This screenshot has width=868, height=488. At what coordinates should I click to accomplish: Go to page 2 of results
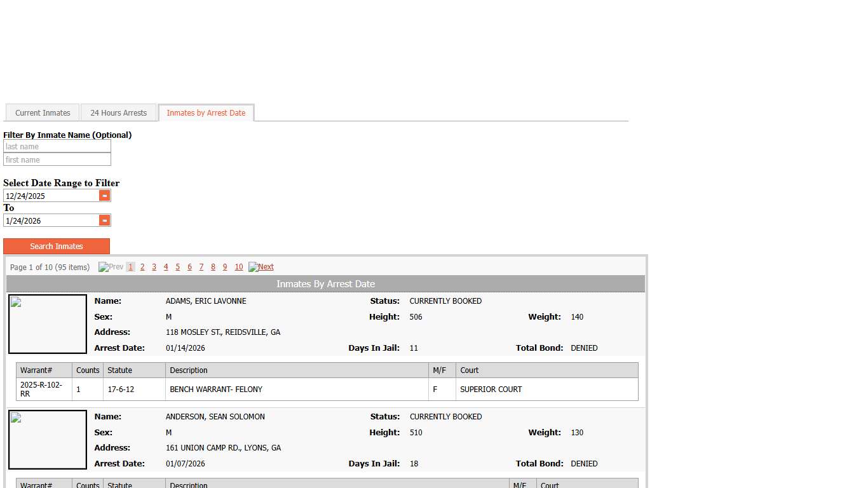142,267
